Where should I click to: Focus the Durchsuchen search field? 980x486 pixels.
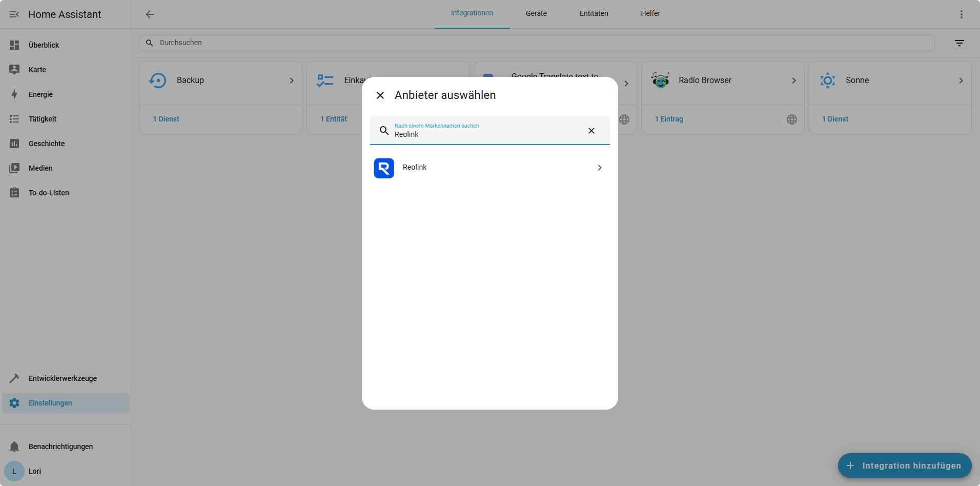[x=537, y=43]
